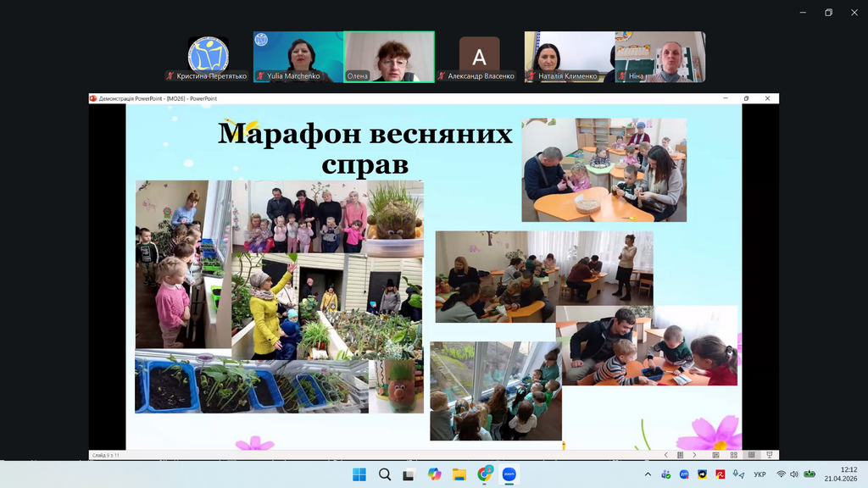Image resolution: width=868 pixels, height=488 pixels.
Task: Open Zoom app from taskbar
Action: pyautogui.click(x=509, y=474)
